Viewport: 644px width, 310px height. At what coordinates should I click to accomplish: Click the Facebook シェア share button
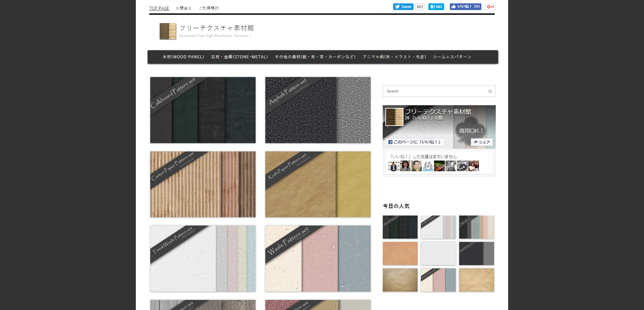click(x=482, y=142)
